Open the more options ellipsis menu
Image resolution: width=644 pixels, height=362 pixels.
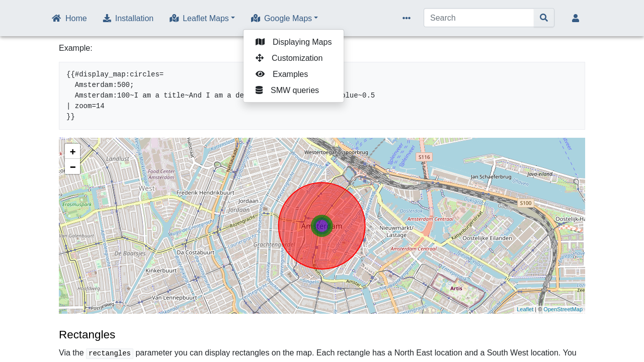click(x=407, y=18)
